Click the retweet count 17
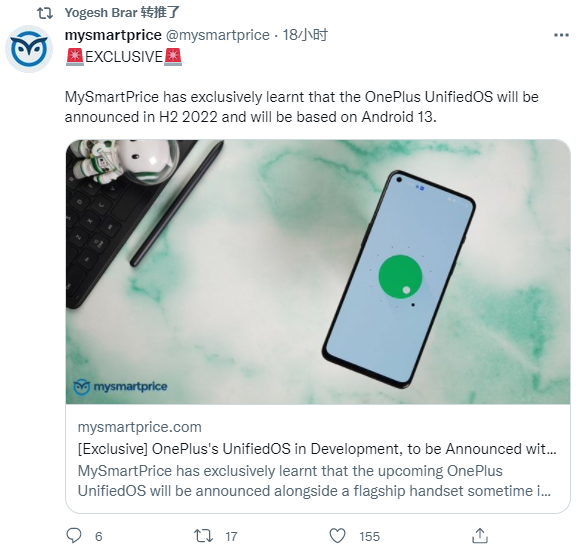 pyautogui.click(x=231, y=536)
